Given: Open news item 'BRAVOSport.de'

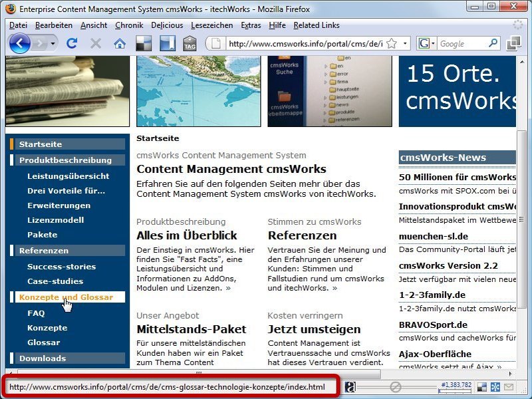Looking at the screenshot, I should (x=433, y=325).
